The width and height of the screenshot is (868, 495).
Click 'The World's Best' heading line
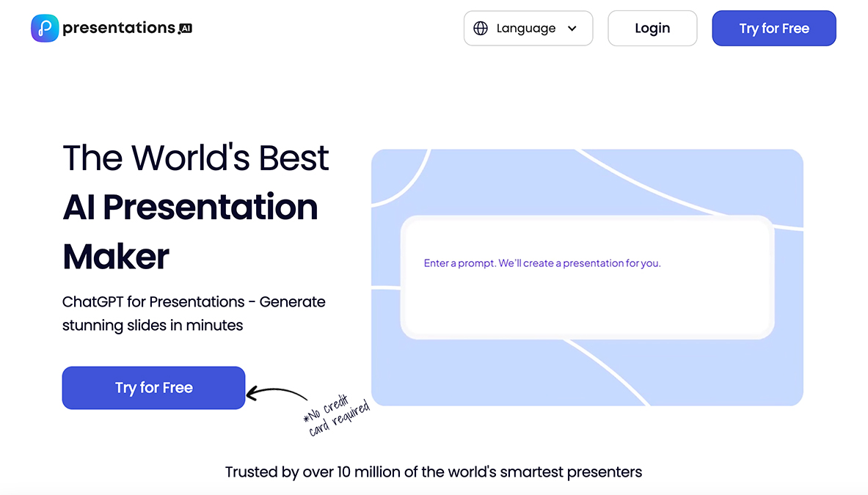196,158
